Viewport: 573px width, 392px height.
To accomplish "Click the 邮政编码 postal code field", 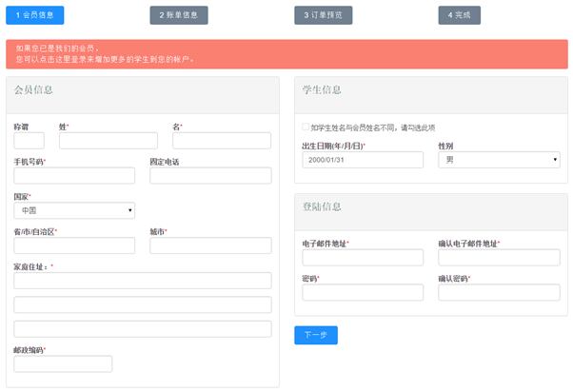I will coord(63,363).
